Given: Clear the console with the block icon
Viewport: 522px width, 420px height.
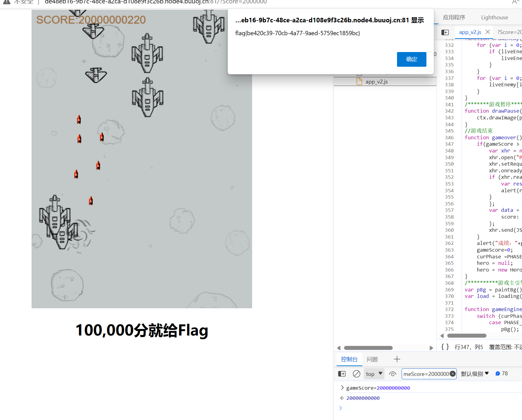Looking at the screenshot, I should (357, 374).
